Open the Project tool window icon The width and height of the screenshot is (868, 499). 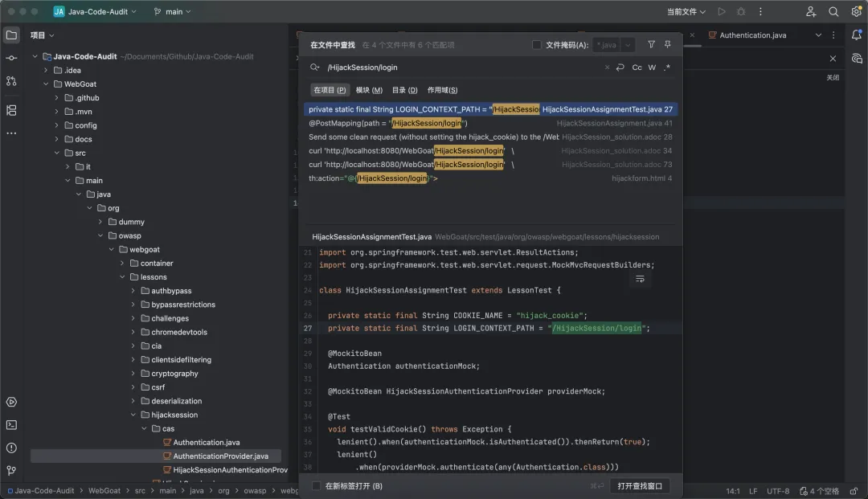pos(11,35)
